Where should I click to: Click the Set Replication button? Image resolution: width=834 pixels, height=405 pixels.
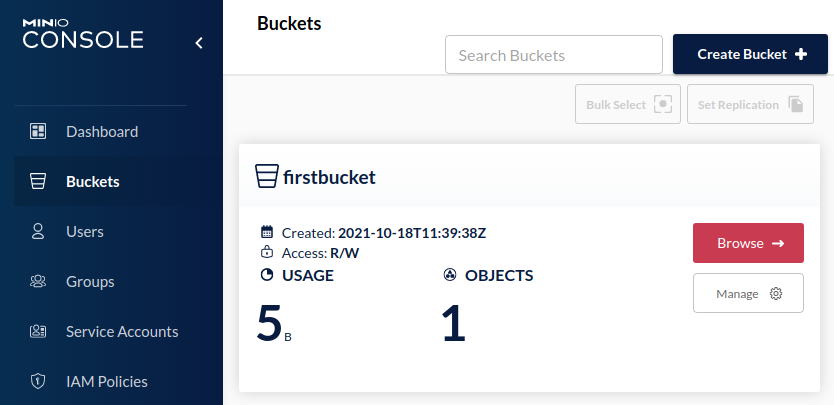pos(749,104)
